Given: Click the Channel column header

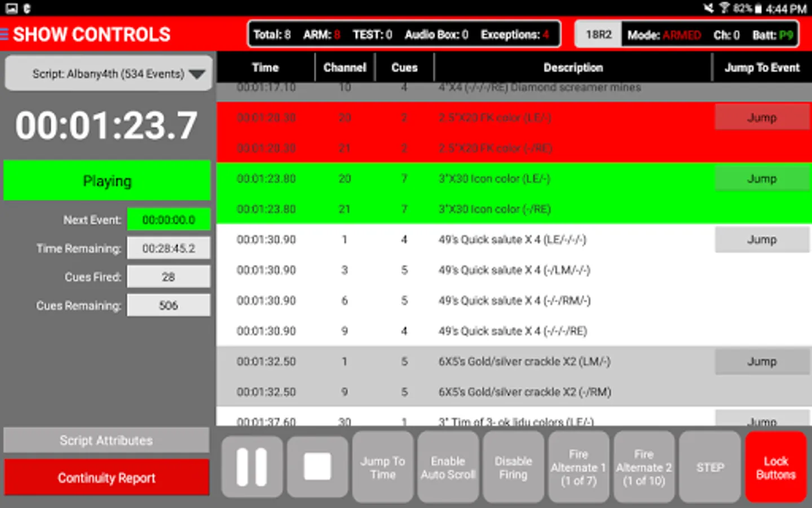Looking at the screenshot, I should [345, 67].
